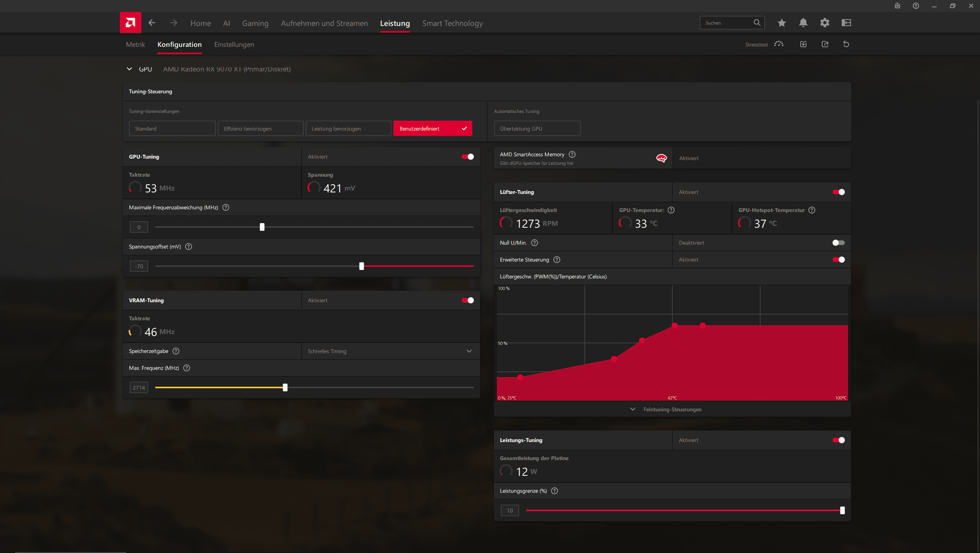This screenshot has width=980, height=553.
Task: Switch to the Metrik subtab
Action: tap(136, 45)
